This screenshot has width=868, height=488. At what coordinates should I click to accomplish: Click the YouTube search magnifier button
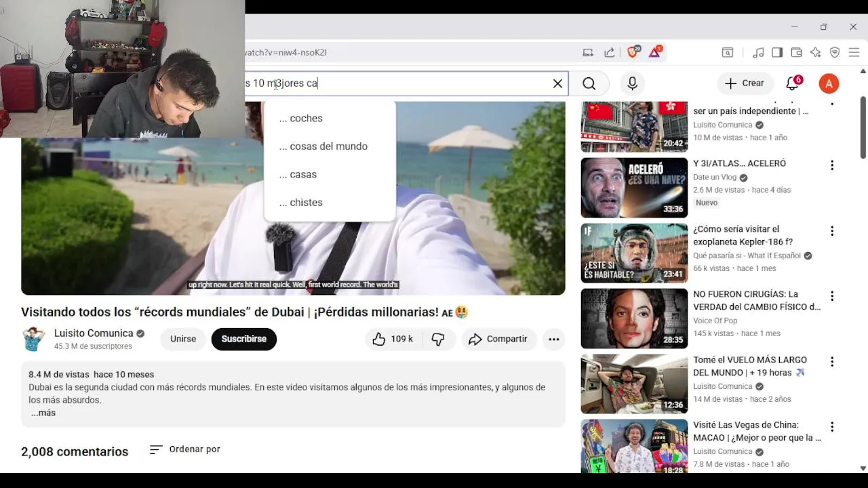589,83
